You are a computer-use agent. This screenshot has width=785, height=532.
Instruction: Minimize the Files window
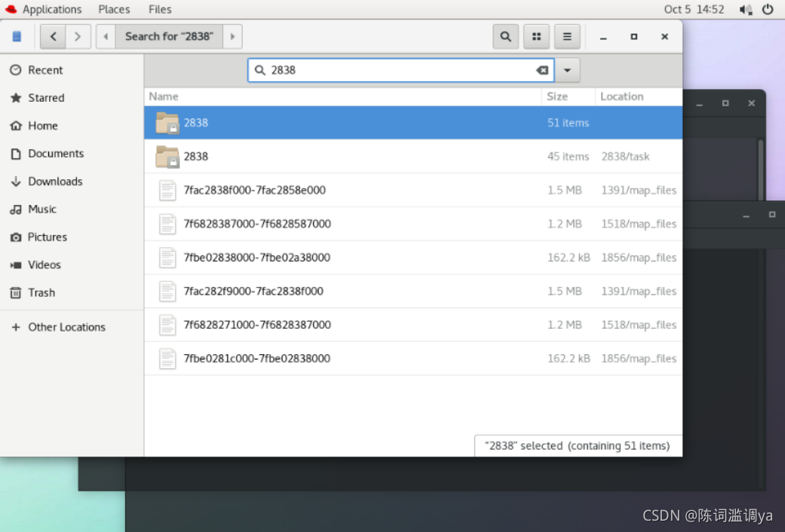coord(603,37)
